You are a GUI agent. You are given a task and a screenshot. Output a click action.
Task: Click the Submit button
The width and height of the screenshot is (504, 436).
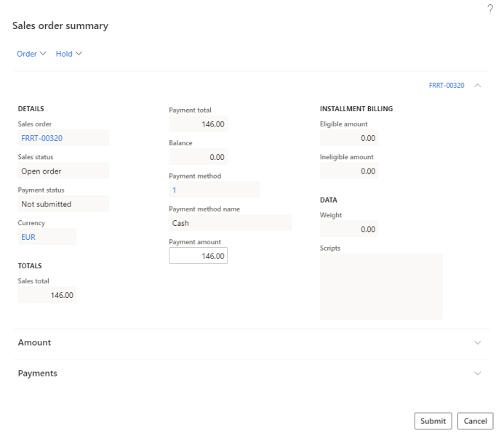coord(433,421)
